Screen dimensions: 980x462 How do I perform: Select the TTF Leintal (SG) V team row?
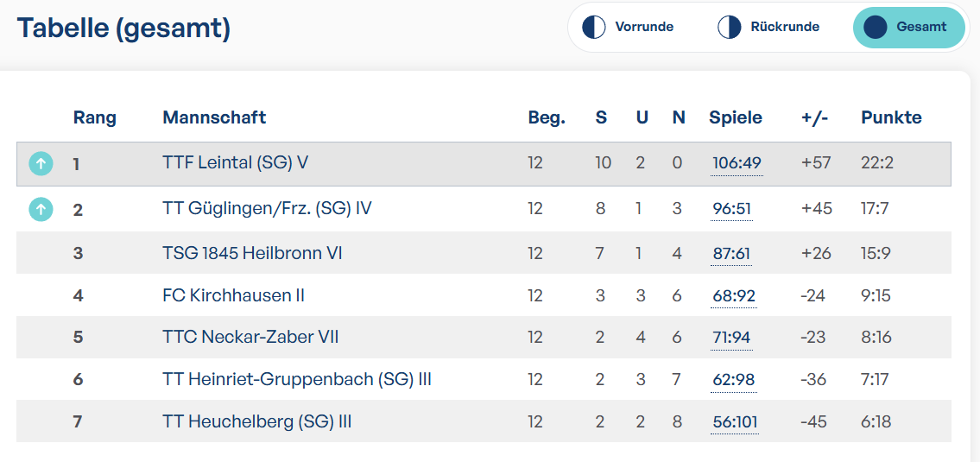pyautogui.click(x=484, y=164)
